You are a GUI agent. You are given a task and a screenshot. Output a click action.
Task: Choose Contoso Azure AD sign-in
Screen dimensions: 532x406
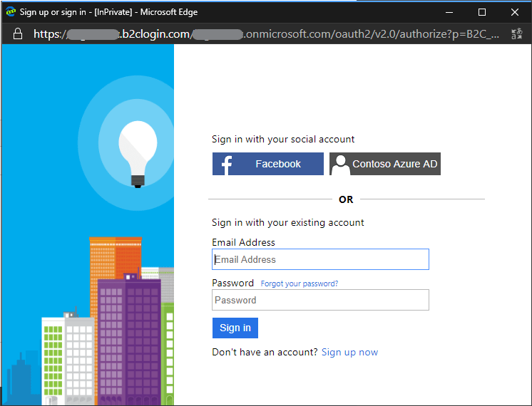click(x=385, y=164)
